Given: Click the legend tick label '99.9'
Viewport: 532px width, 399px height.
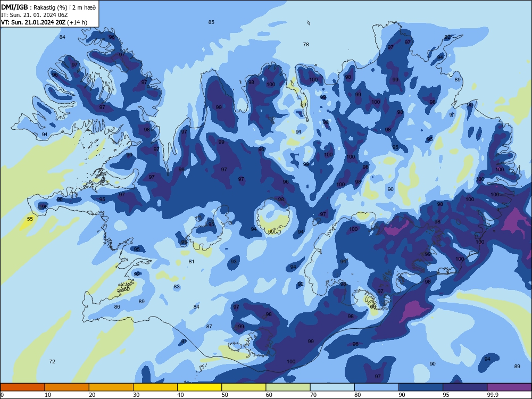Looking at the screenshot, I should (493, 395).
